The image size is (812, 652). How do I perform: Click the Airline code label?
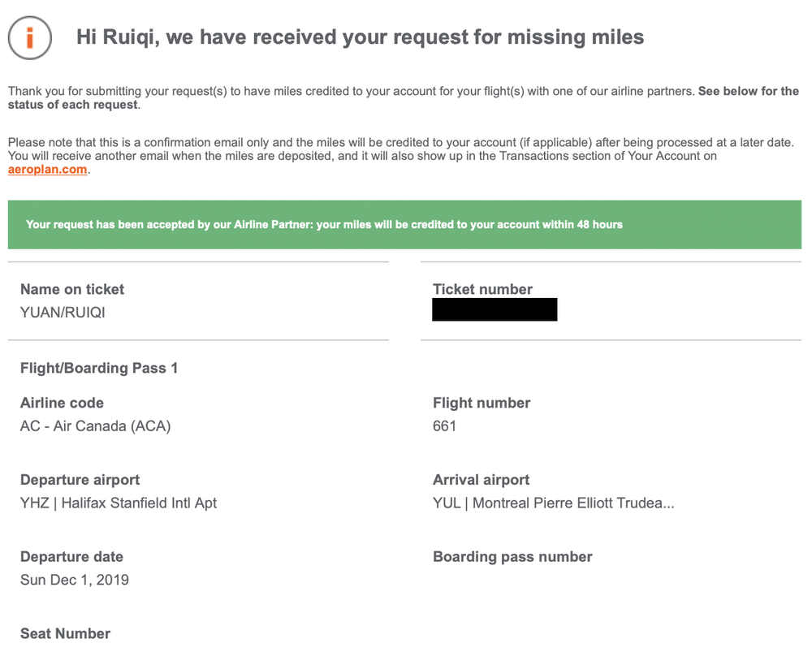pos(62,403)
